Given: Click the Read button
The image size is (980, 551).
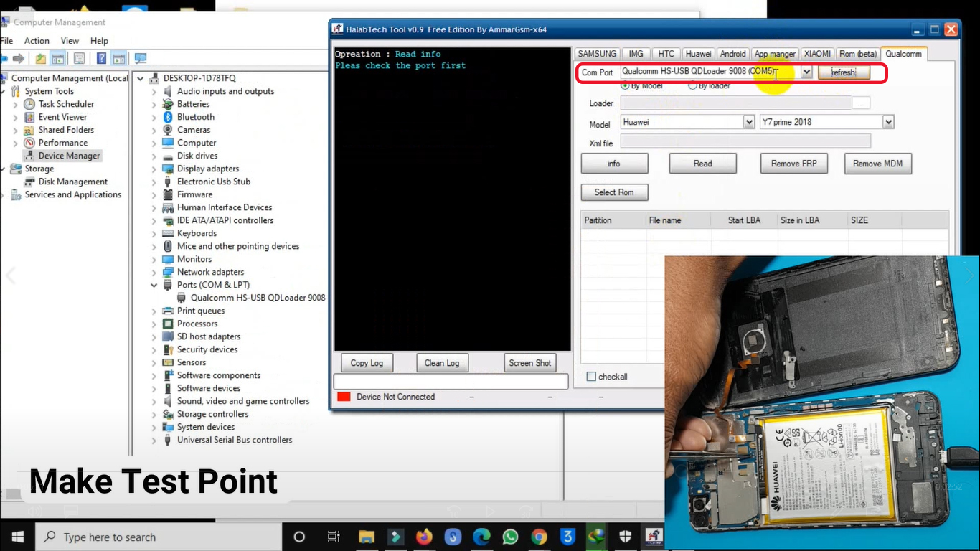Looking at the screenshot, I should [703, 164].
